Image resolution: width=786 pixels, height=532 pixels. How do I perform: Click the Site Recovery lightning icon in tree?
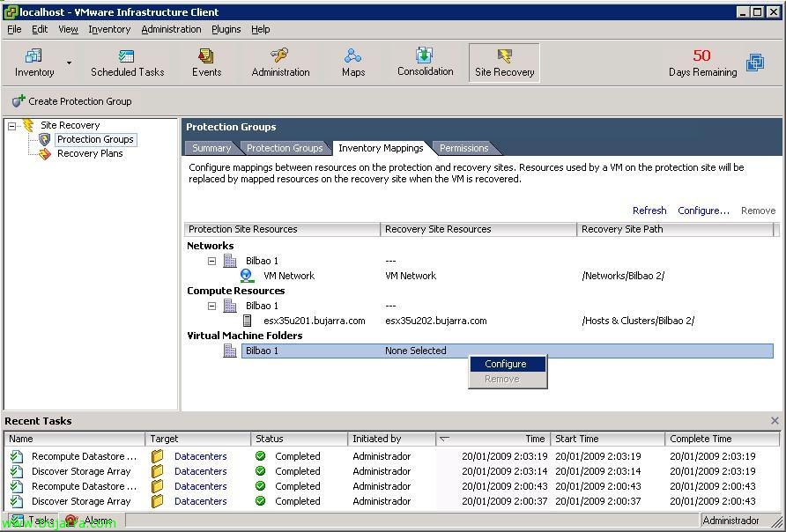tap(28, 125)
